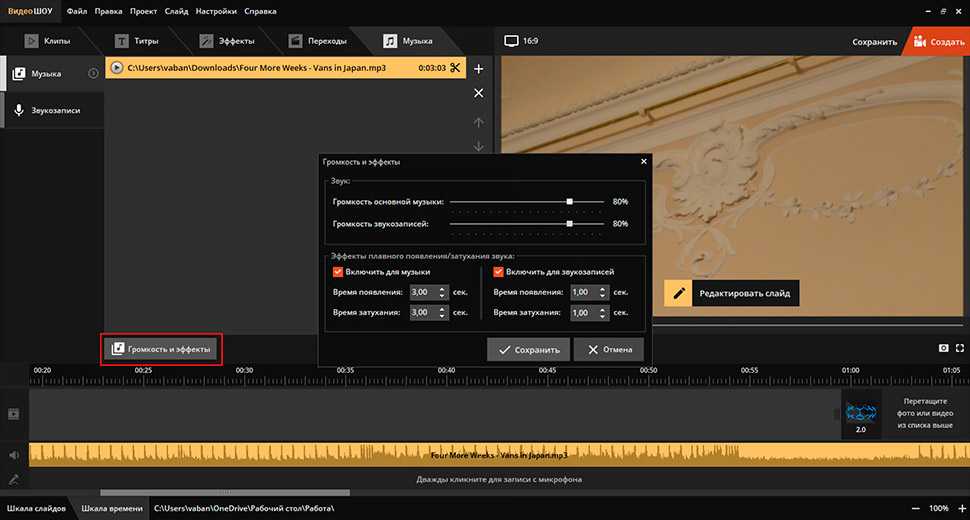The image size is (970, 520).
Task: Remove the selected track with the X icon
Action: tap(478, 93)
